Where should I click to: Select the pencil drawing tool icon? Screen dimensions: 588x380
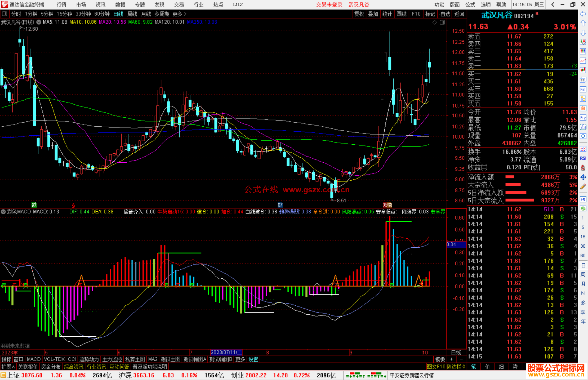(x=583, y=187)
